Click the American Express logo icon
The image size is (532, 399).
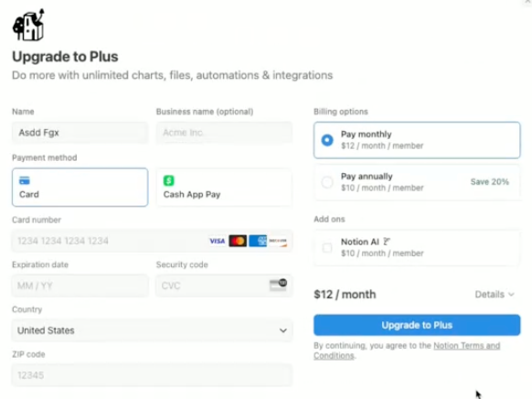(258, 241)
